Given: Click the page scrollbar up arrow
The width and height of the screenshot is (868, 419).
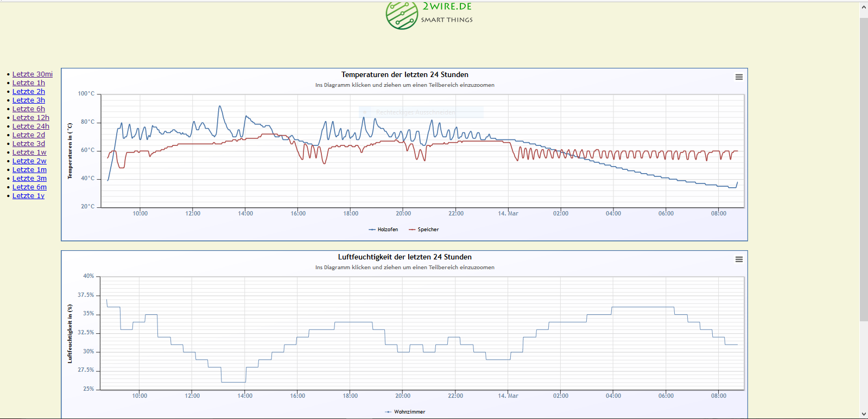Looking at the screenshot, I should tap(864, 7).
